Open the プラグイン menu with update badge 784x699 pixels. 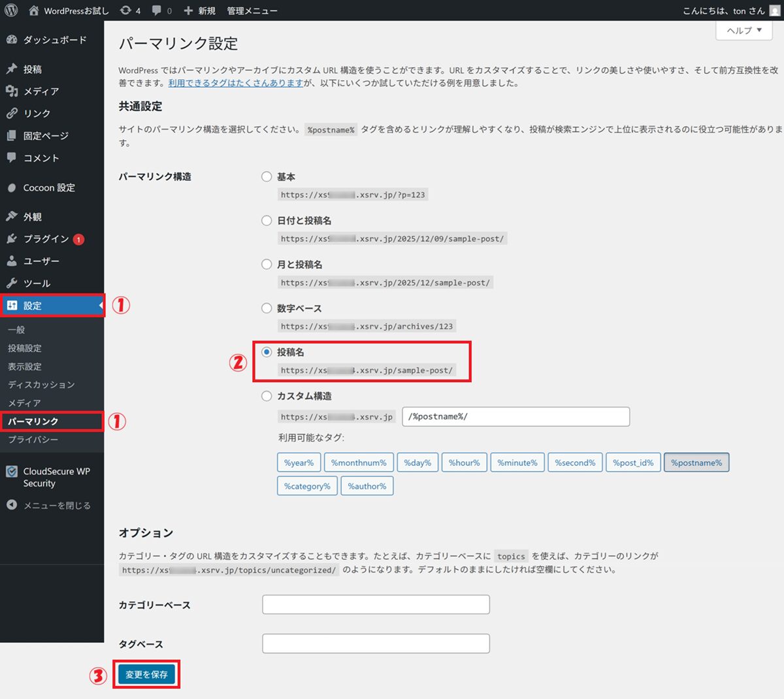pyautogui.click(x=47, y=239)
